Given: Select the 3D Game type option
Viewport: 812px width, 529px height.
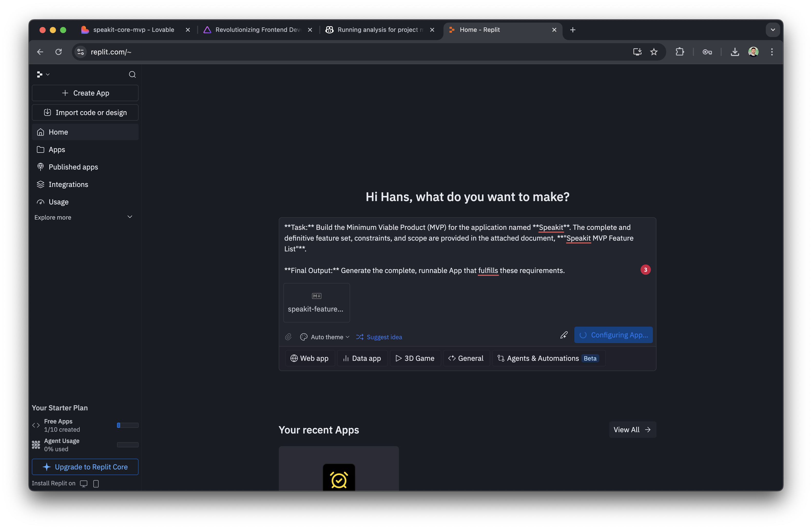Looking at the screenshot, I should point(415,358).
